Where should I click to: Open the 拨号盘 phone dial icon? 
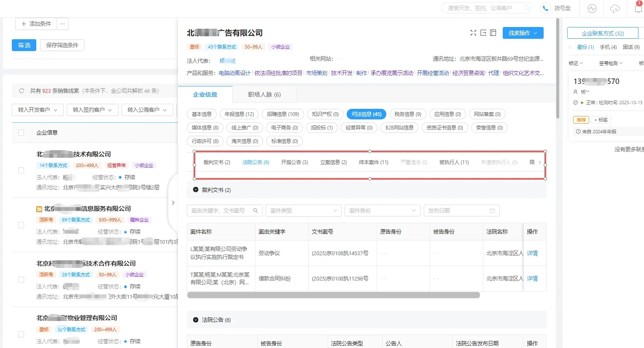point(545,8)
